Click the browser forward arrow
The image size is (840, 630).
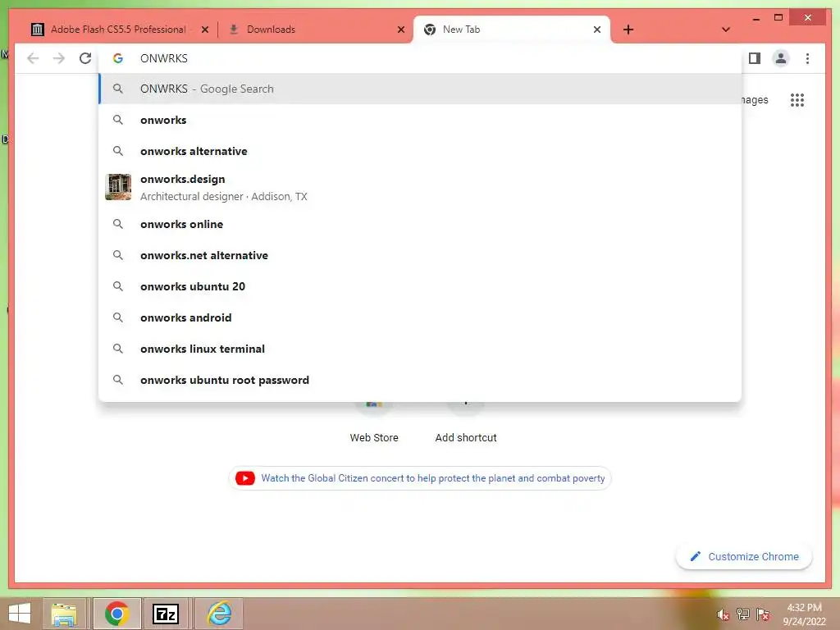click(x=59, y=58)
